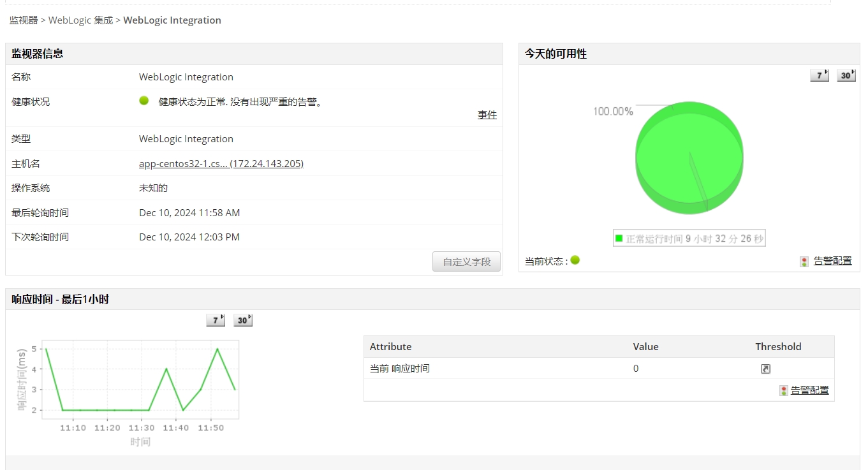Viewport: 868px width, 470px height.
Task: Click 未知的 operating system value
Action: point(154,188)
